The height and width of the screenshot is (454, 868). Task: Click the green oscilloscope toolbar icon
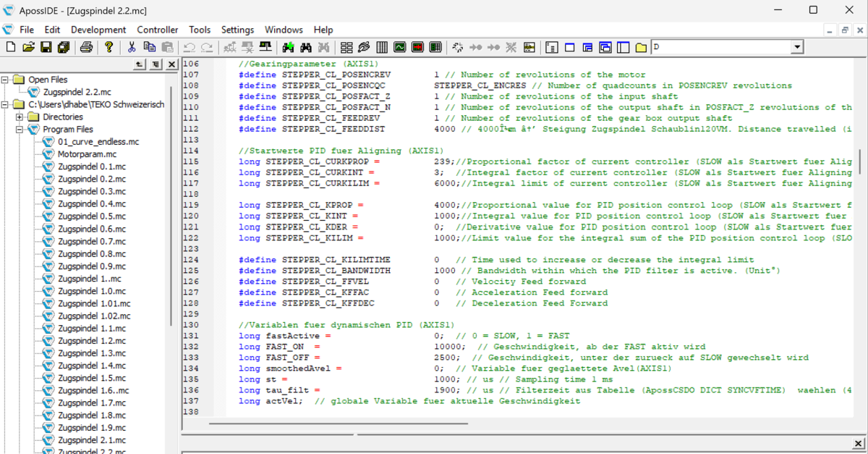pyautogui.click(x=400, y=48)
